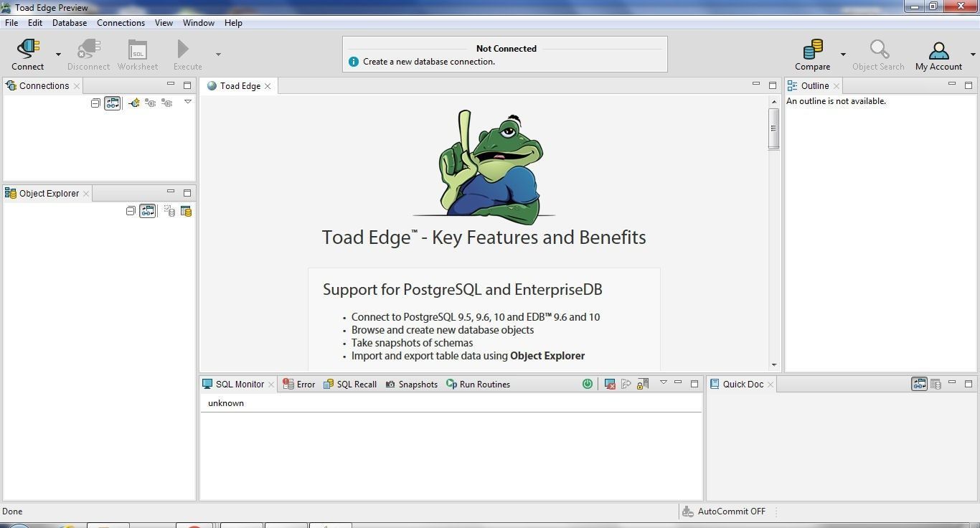Image resolution: width=980 pixels, height=528 pixels.
Task: Click the welcome page vertical scrollbar thumb
Action: click(x=773, y=128)
